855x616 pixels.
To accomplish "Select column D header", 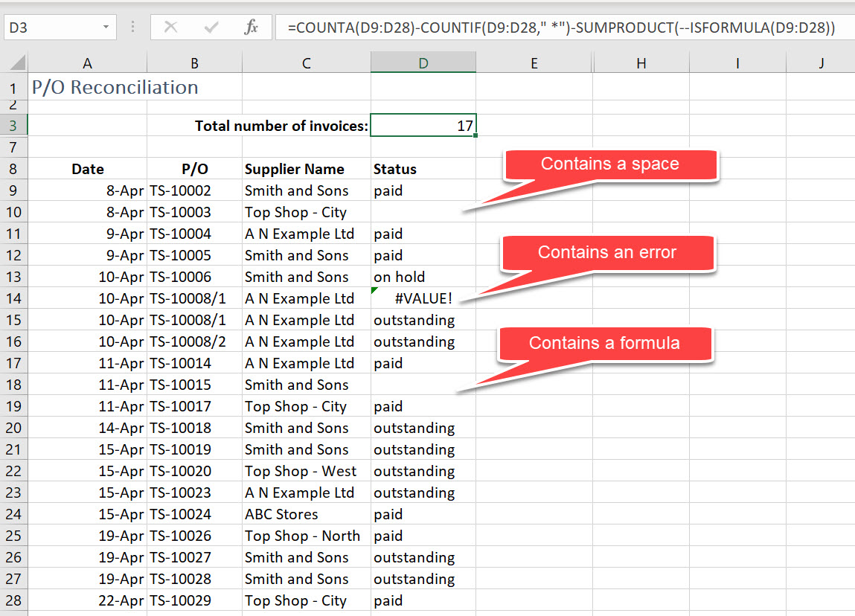I will 423,62.
